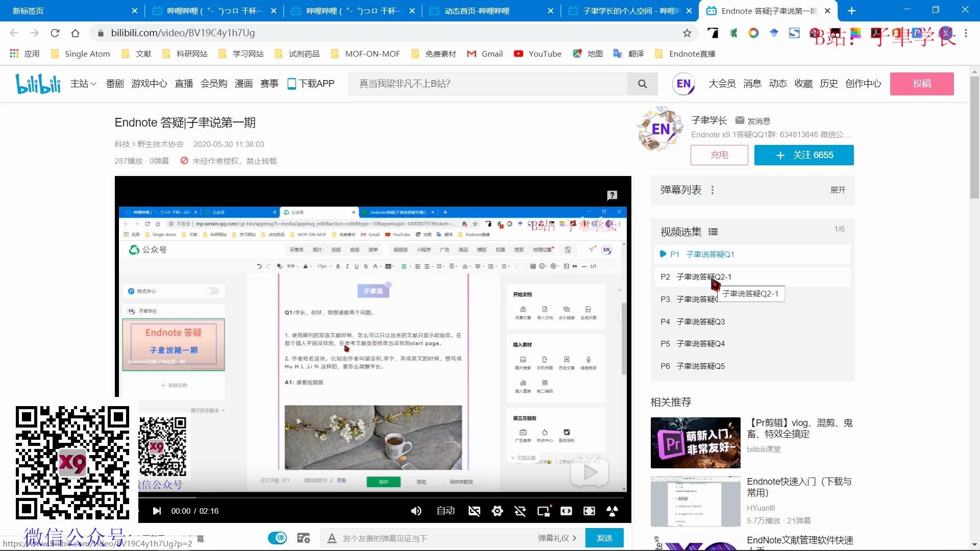Open Chrome menu three dots
980x551 pixels.
click(x=966, y=33)
